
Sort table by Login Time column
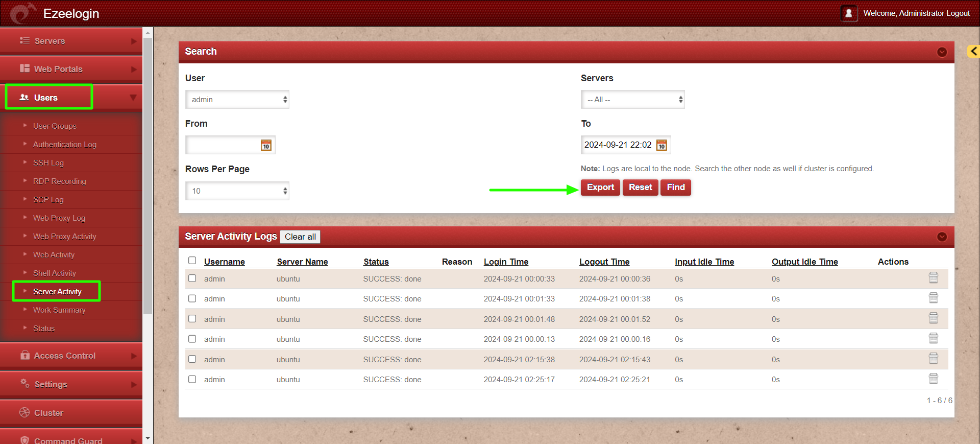click(x=506, y=262)
